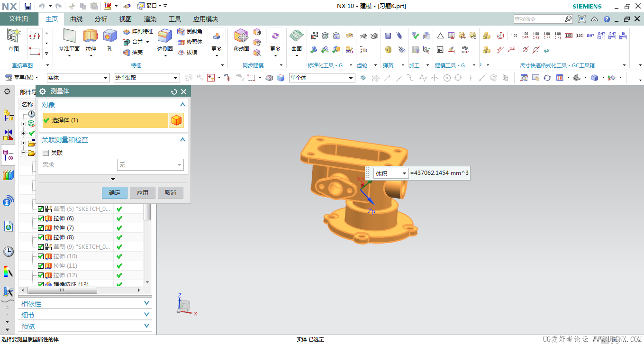Click the 合并 unite icon

127,42
